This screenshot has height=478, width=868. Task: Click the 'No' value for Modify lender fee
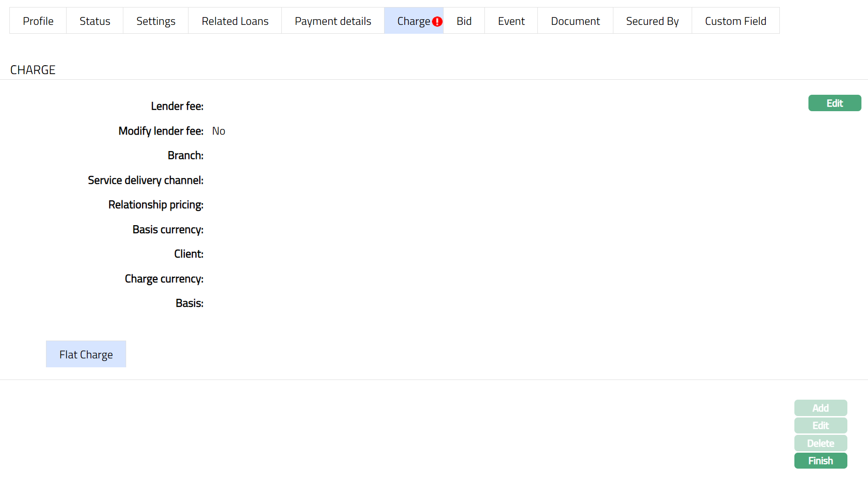tap(219, 131)
